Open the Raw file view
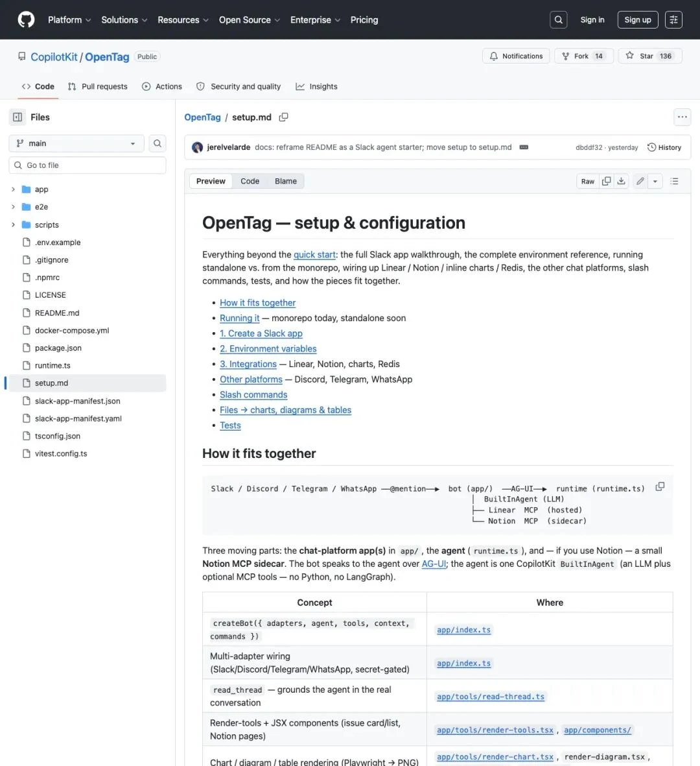Screen dimensions: 700x766 click(x=588, y=181)
